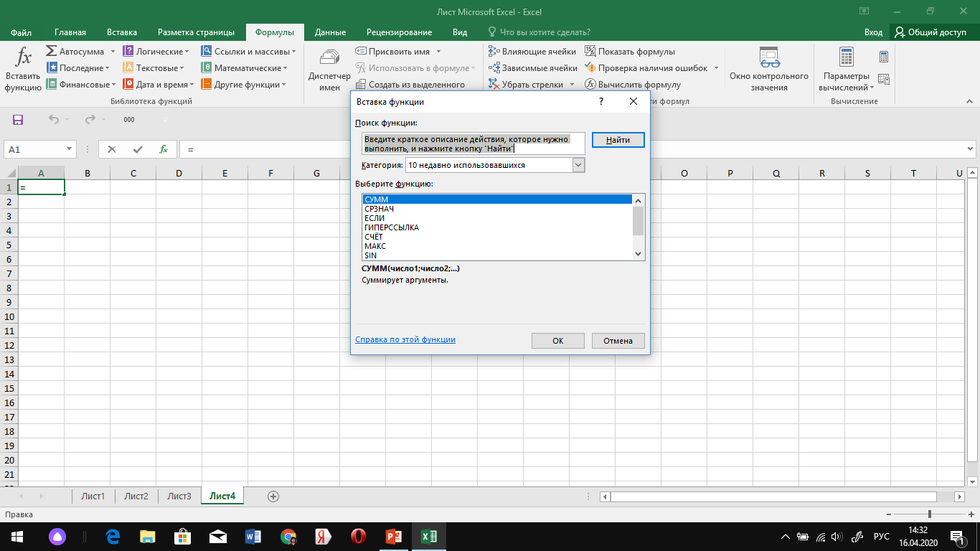980x551 pixels.
Task: Open Справка по этой функции link
Action: tap(405, 339)
